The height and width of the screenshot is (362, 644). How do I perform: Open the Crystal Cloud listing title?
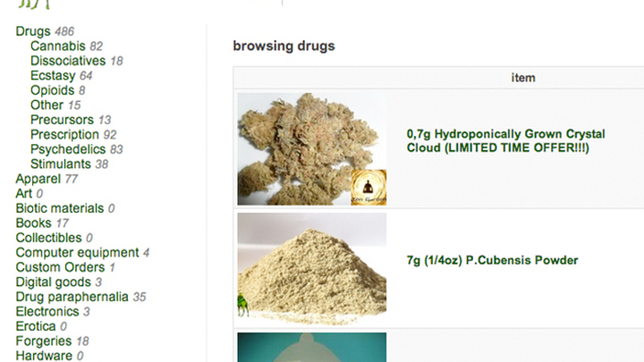[x=505, y=141]
